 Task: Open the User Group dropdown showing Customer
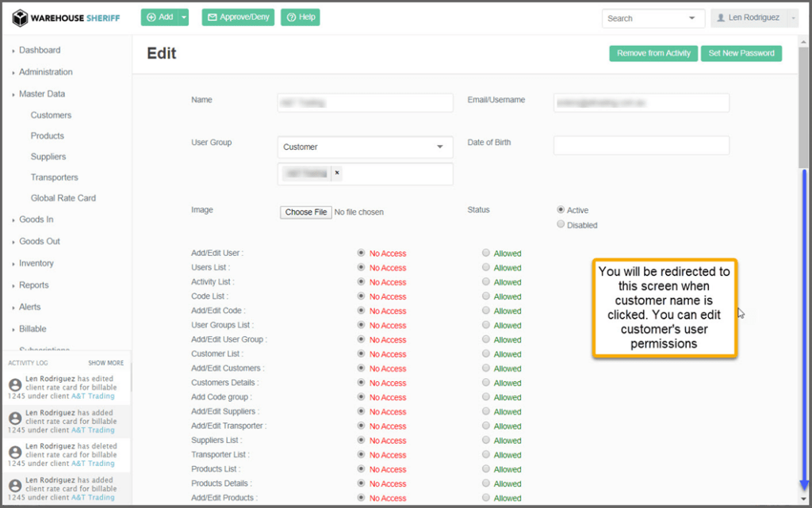tap(365, 147)
